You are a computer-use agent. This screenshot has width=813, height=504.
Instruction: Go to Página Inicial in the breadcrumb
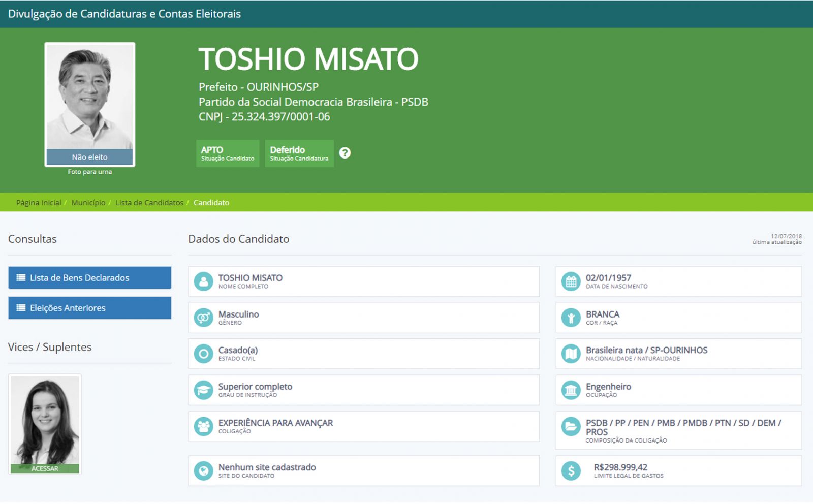pyautogui.click(x=39, y=203)
